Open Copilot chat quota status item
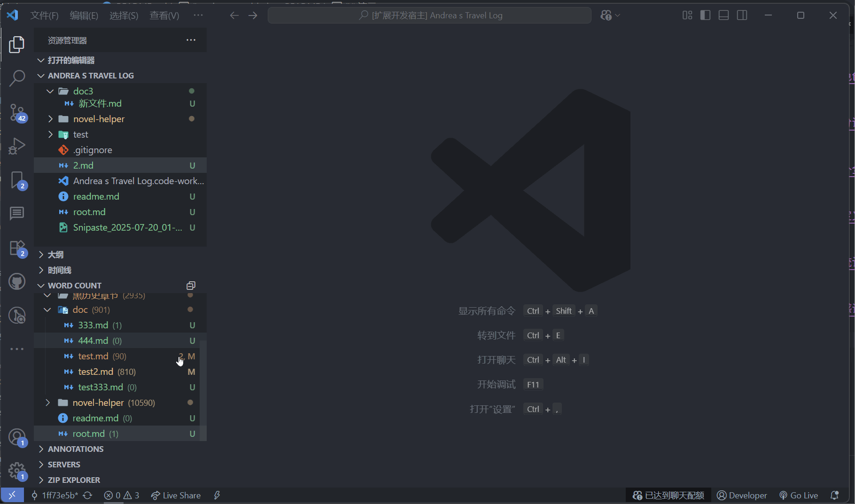855x504 pixels. [x=668, y=495]
